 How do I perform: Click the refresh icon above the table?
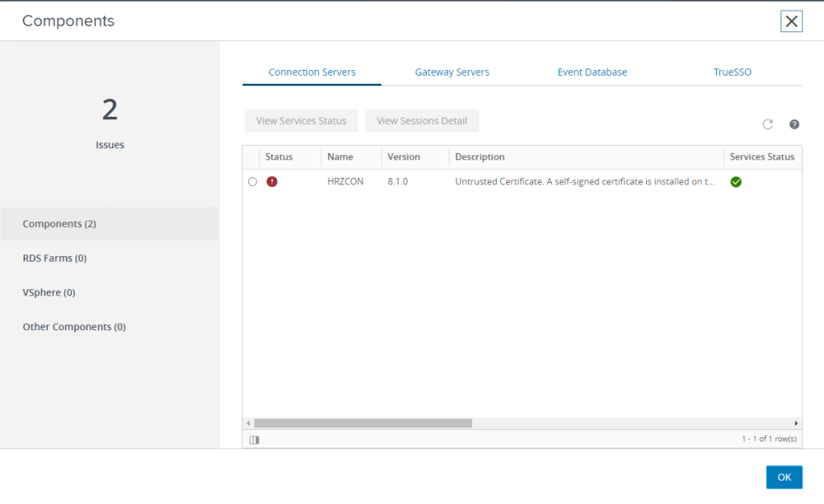tap(768, 124)
